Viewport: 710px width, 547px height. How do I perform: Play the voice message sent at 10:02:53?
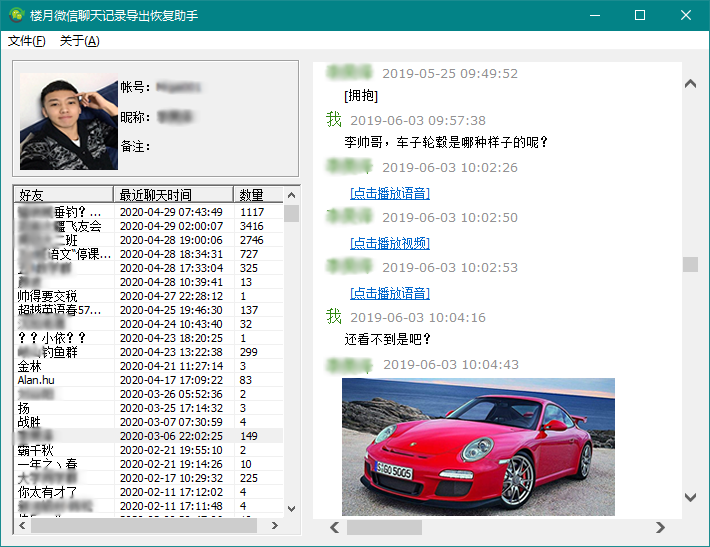pyautogui.click(x=389, y=293)
